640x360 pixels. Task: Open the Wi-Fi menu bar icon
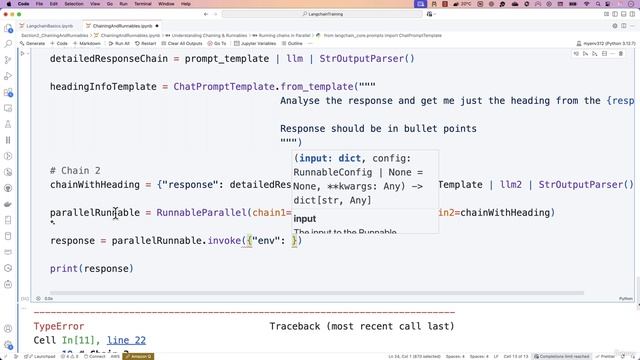point(587,4)
